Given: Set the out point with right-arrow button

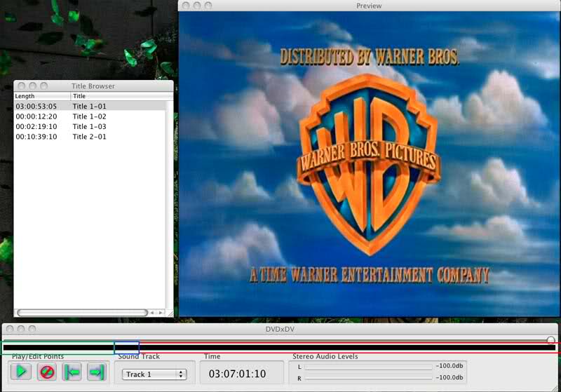Looking at the screenshot, I should pos(97,372).
